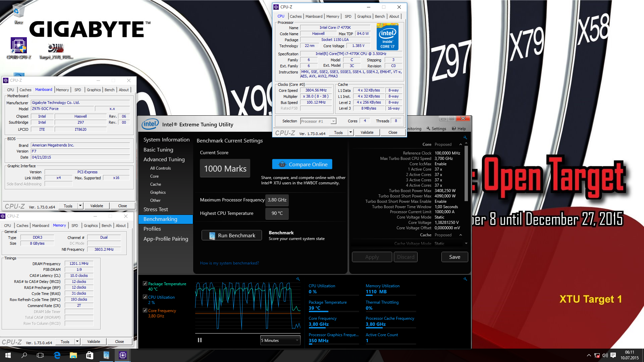Open the network status tray icon
The width and height of the screenshot is (644, 362).
pos(597,355)
